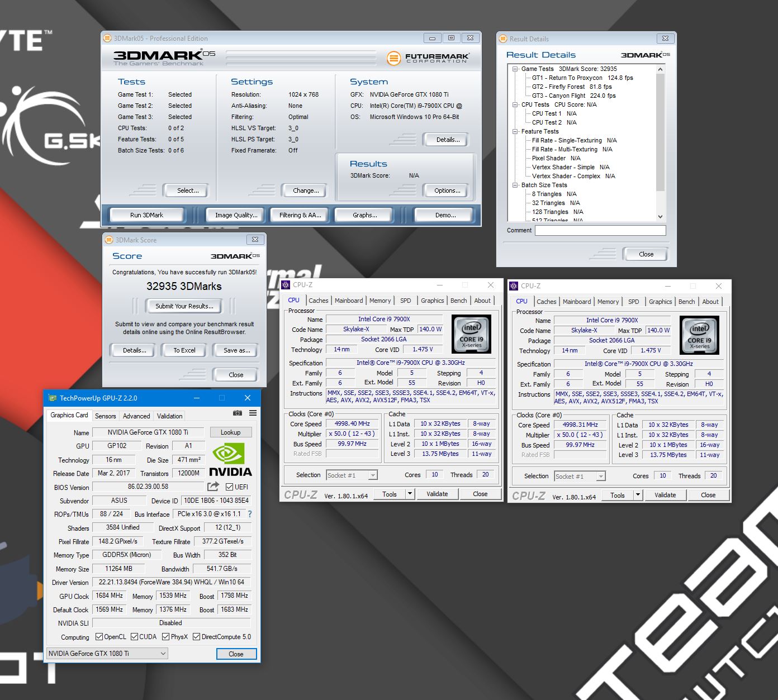Screen dimensions: 778x700
Task: Click the 3DMark Score window title icon
Action: click(109, 240)
